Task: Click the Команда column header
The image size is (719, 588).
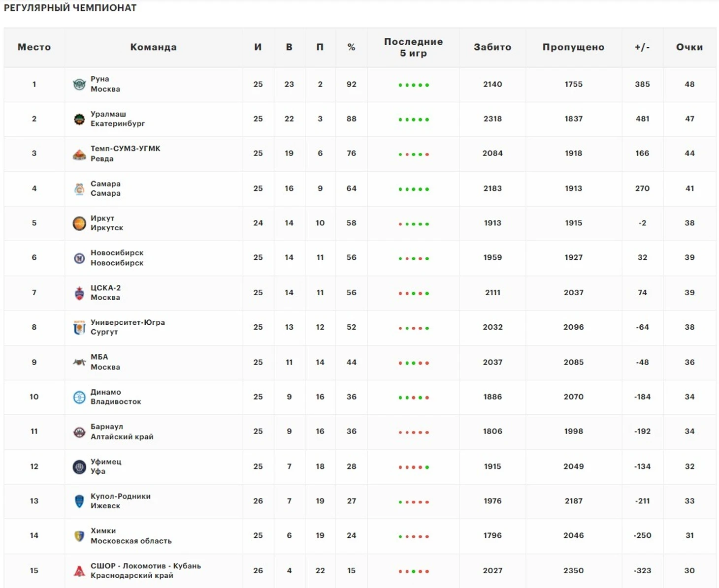Action: (153, 47)
